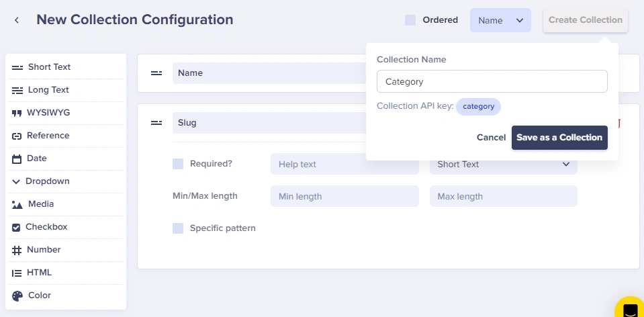Pick the Color palette icon
This screenshot has height=317, width=644.
click(x=17, y=296)
